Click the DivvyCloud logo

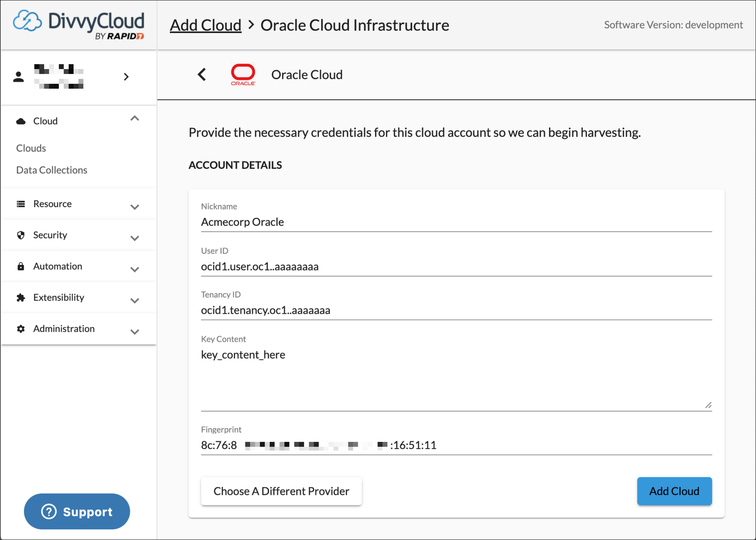tap(78, 25)
